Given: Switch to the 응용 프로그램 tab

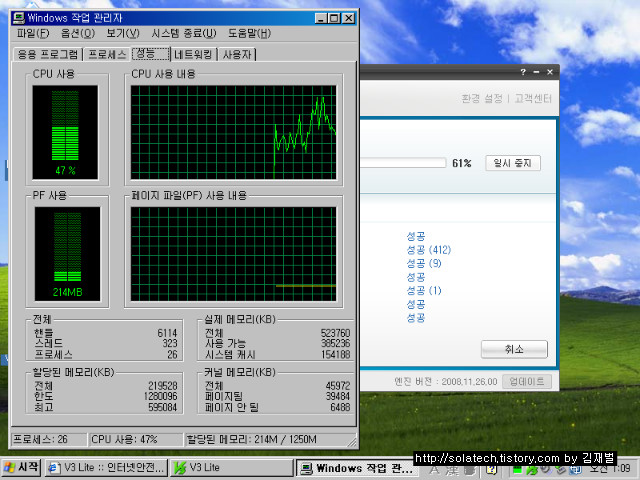Looking at the screenshot, I should (48, 54).
